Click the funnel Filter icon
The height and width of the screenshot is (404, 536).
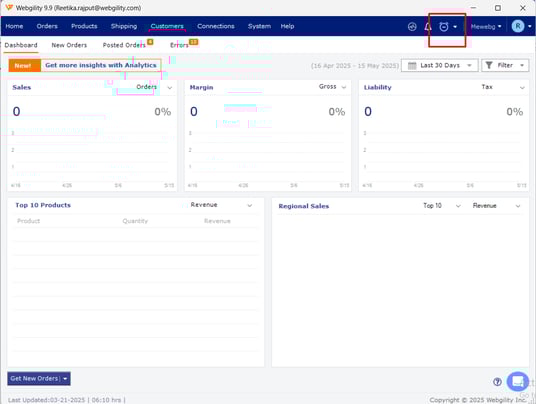pos(489,65)
